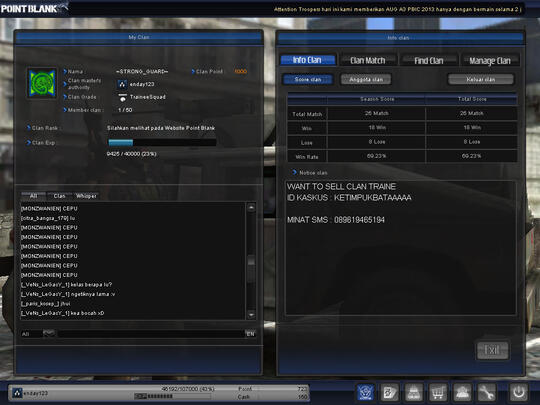The image size is (540, 405).
Task: Click clan master name enday123 in My Clan
Action: (x=142, y=84)
